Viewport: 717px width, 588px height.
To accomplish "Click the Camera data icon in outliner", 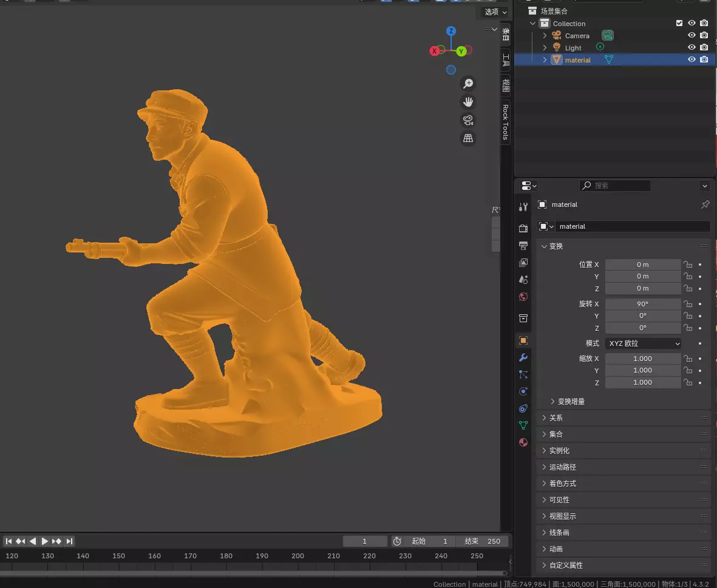I will click(607, 35).
